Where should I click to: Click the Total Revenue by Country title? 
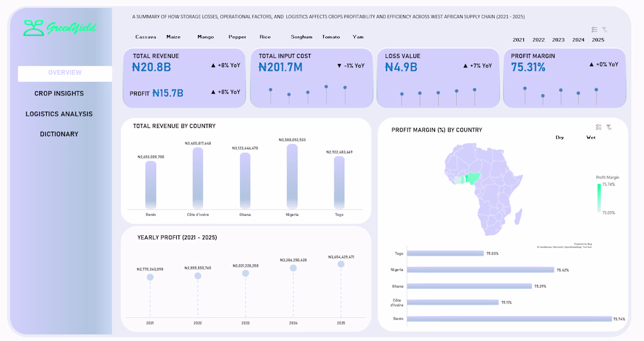pos(174,126)
